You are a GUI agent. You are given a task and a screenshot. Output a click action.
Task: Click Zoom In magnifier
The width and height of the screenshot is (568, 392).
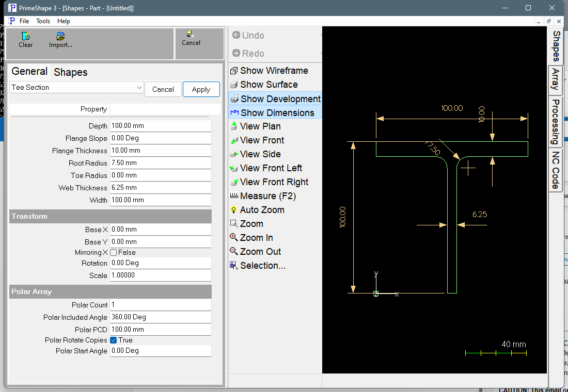[x=233, y=237]
